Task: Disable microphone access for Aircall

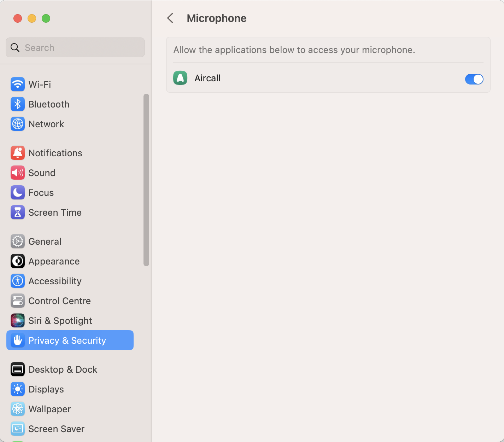Action: point(474,79)
